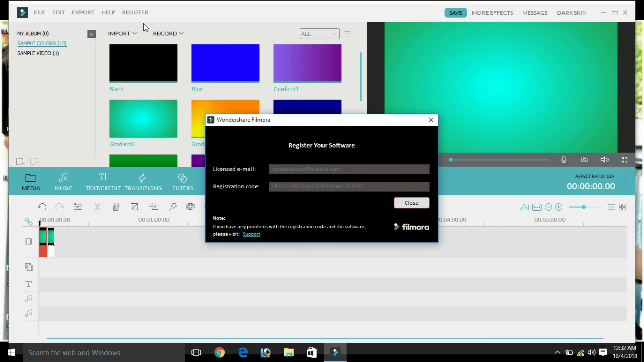The height and width of the screenshot is (362, 644).
Task: Open the Support link in the dialog
Action: 251,234
